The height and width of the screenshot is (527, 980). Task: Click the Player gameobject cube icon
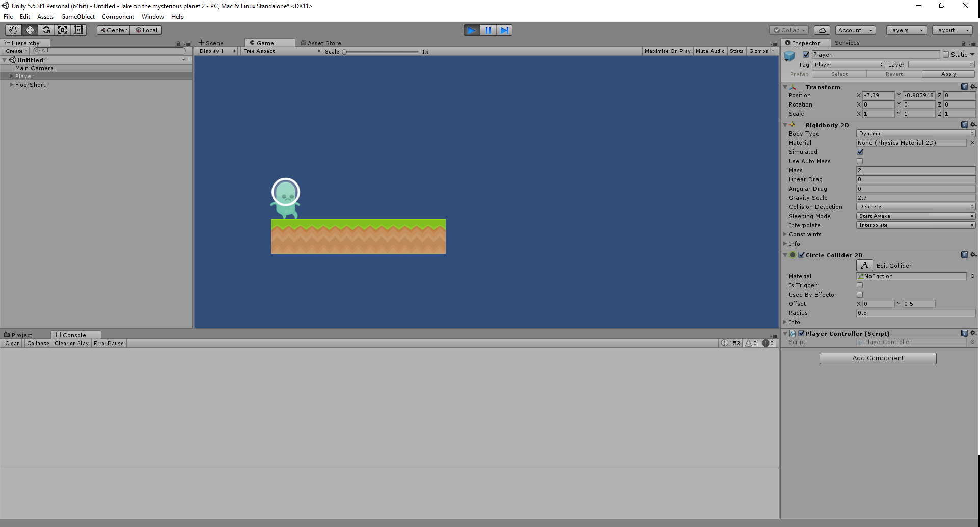point(790,56)
